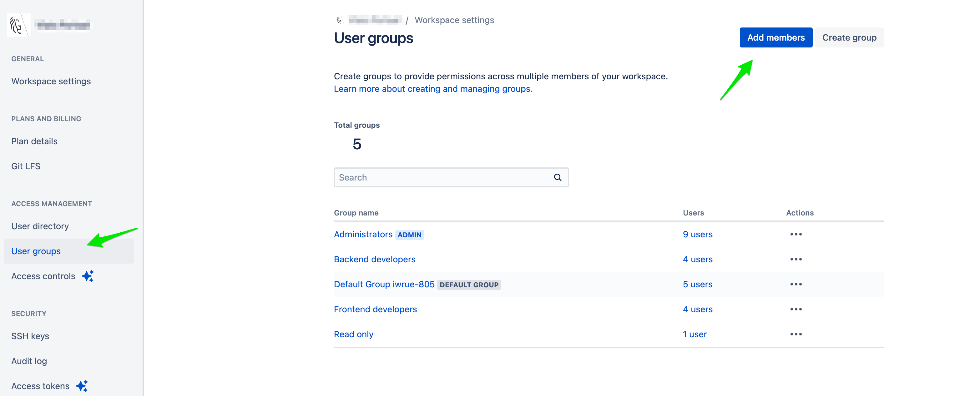Click sparkle icon next to Access controls

(88, 276)
